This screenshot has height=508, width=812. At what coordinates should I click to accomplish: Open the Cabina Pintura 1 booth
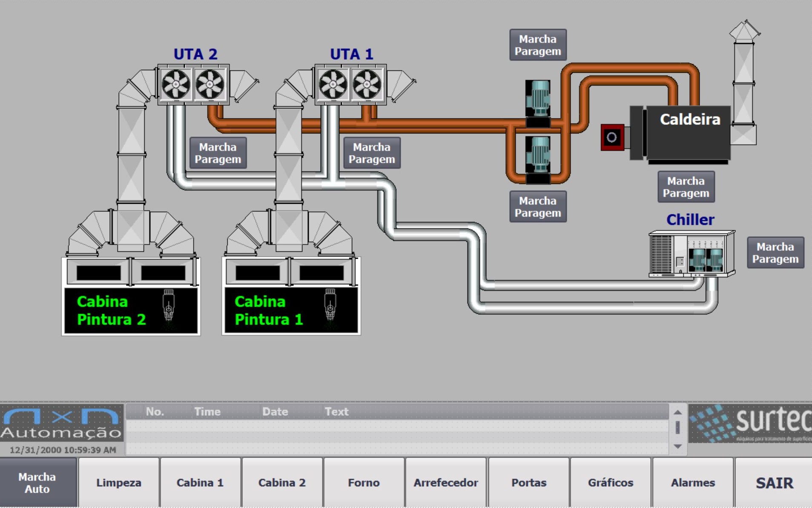point(291,310)
